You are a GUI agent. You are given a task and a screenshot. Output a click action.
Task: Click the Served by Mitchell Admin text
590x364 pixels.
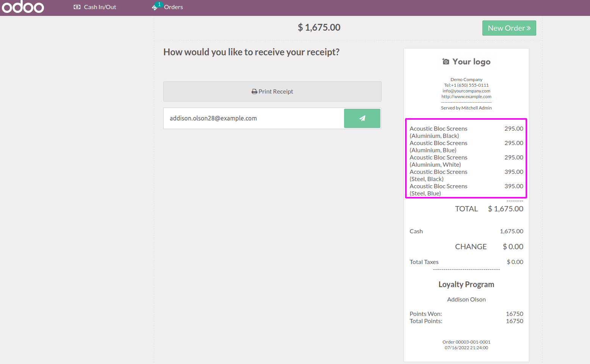[x=466, y=108]
